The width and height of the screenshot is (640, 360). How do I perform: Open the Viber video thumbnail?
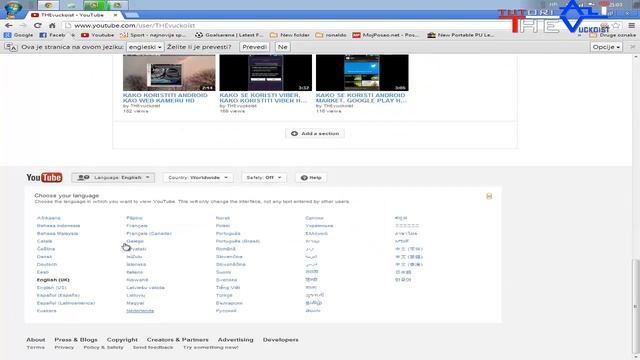[x=266, y=73]
